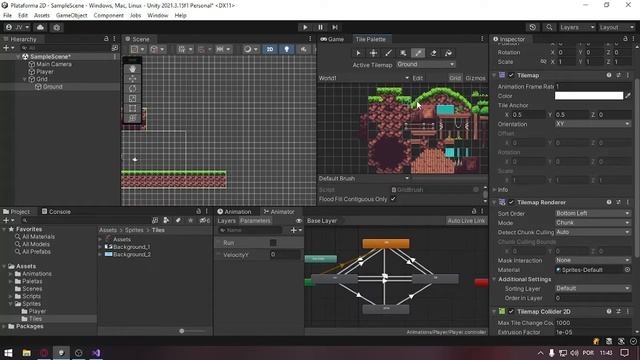640x360 pixels.
Task: Select the Hand view tool in Scene
Action: click(132, 69)
